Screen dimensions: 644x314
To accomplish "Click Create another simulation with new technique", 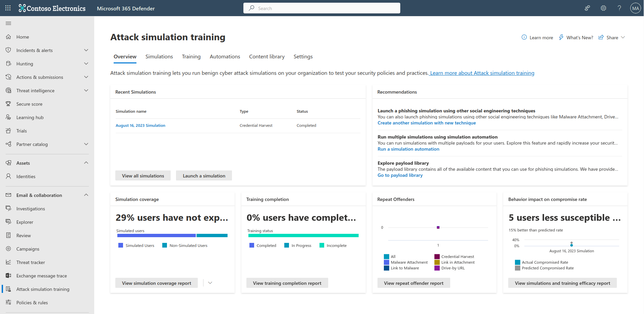I will pos(427,123).
